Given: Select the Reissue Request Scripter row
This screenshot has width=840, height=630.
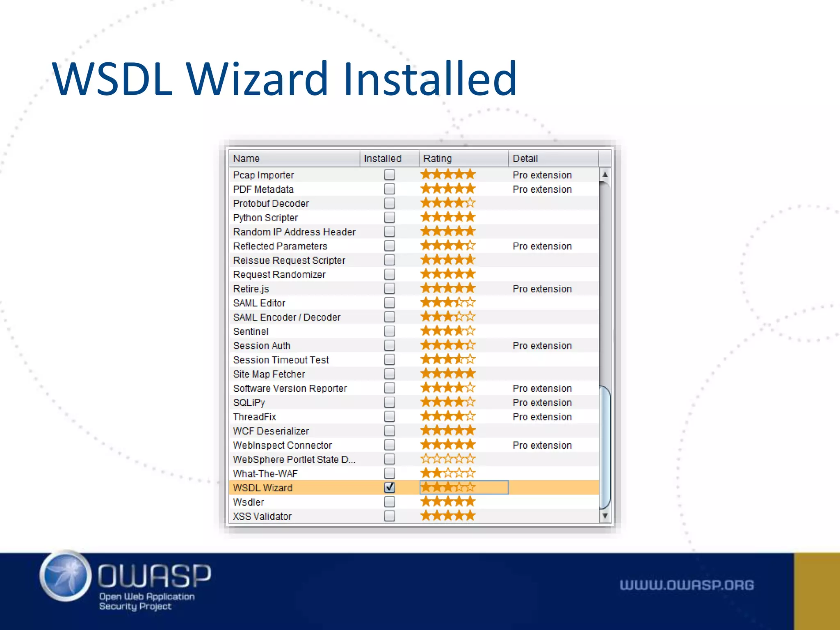Looking at the screenshot, I should coord(414,260).
